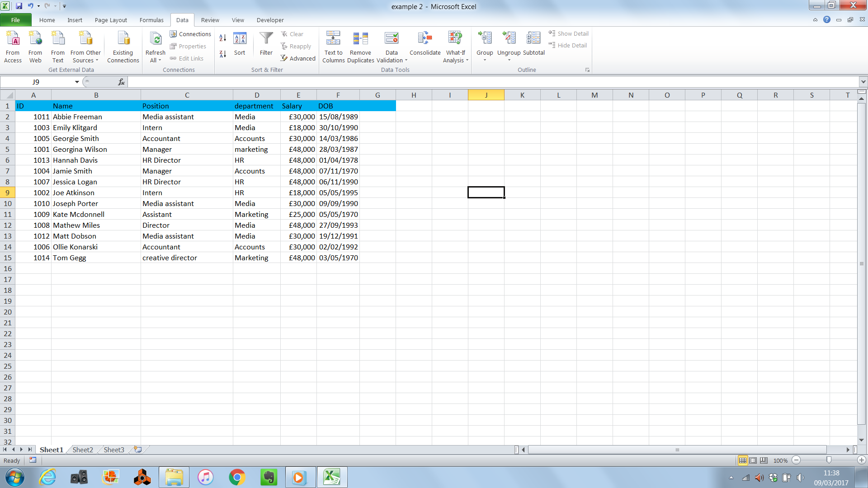Open the What-If Analysis dropdown
This screenshot has height=488, width=868.
click(x=455, y=47)
